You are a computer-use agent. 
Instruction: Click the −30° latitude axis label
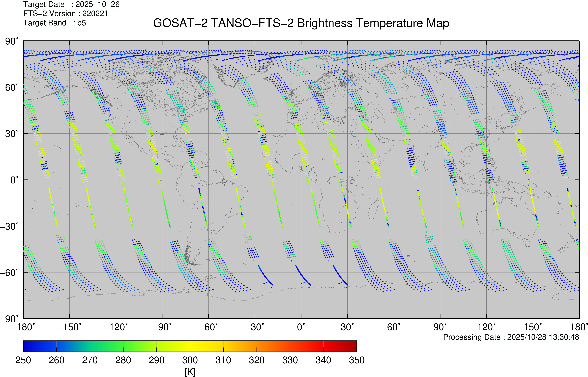(x=9, y=226)
